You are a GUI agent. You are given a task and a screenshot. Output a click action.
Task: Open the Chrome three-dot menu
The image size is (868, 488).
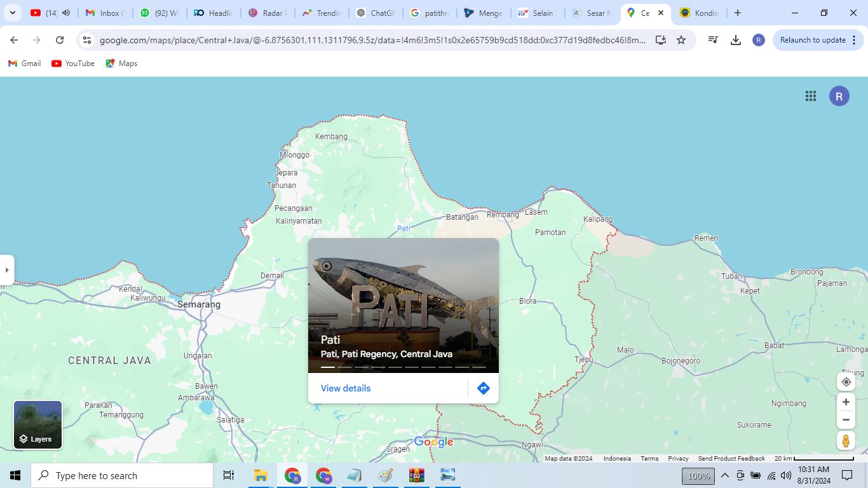click(x=853, y=40)
